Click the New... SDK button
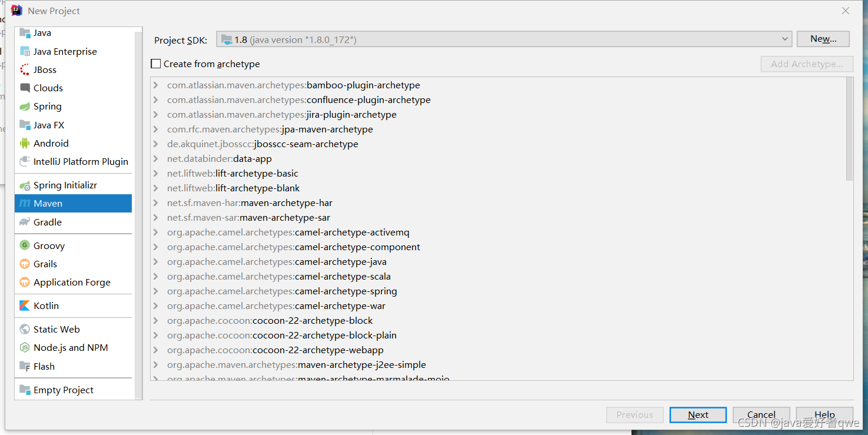 pos(823,39)
